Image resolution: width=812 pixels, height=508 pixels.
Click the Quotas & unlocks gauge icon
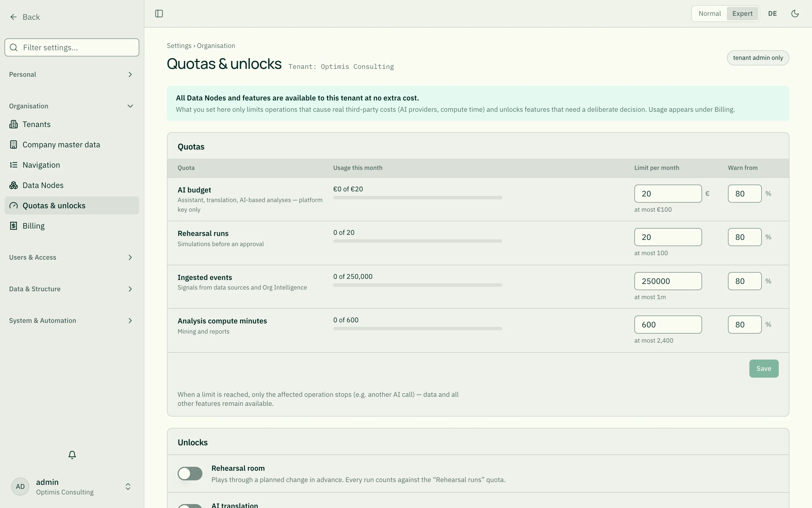14,206
